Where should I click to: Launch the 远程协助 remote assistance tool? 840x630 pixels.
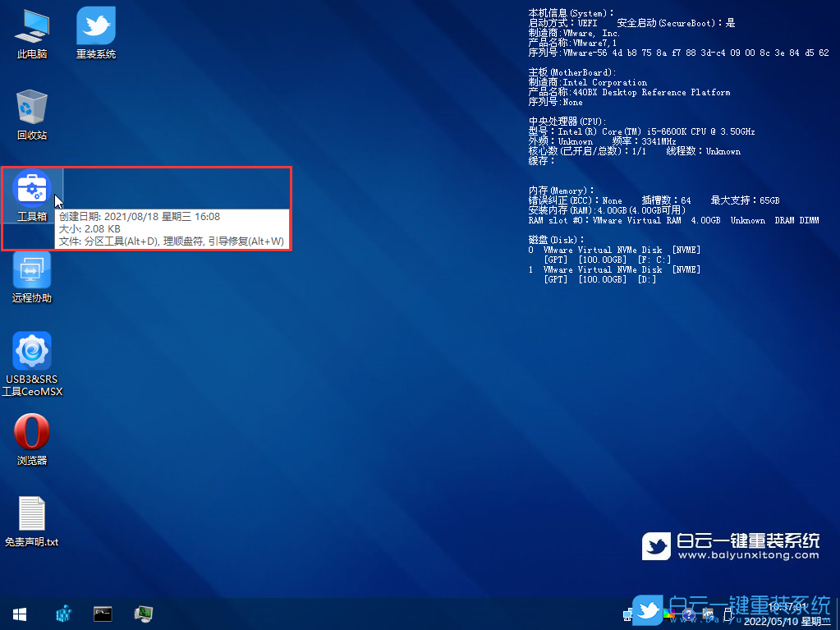click(31, 271)
